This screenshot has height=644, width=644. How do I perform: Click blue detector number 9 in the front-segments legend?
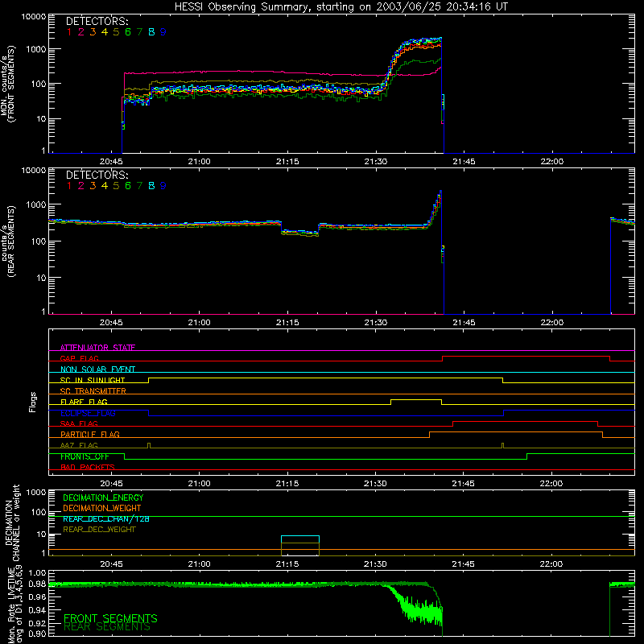[x=163, y=32]
